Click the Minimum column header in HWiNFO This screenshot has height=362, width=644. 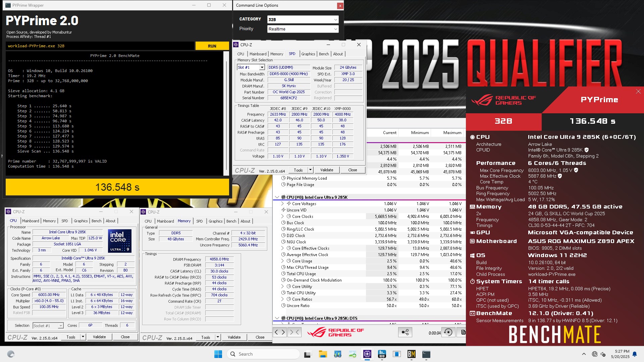click(x=420, y=133)
